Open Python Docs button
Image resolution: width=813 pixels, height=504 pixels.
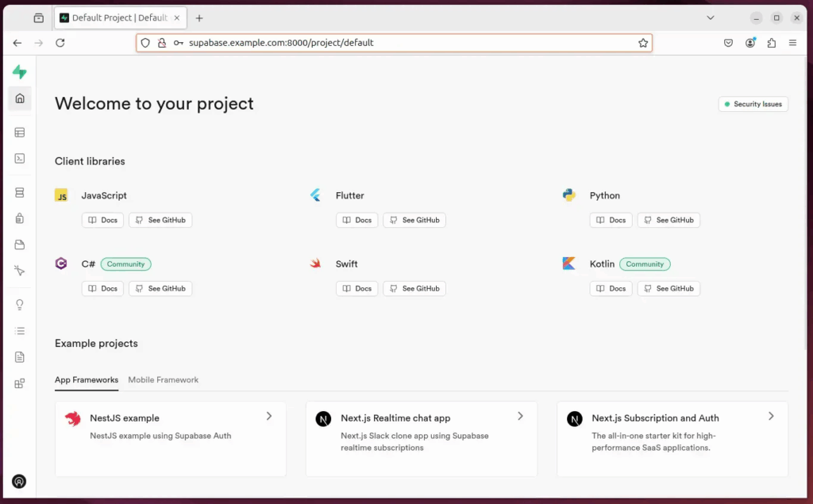tap(611, 221)
